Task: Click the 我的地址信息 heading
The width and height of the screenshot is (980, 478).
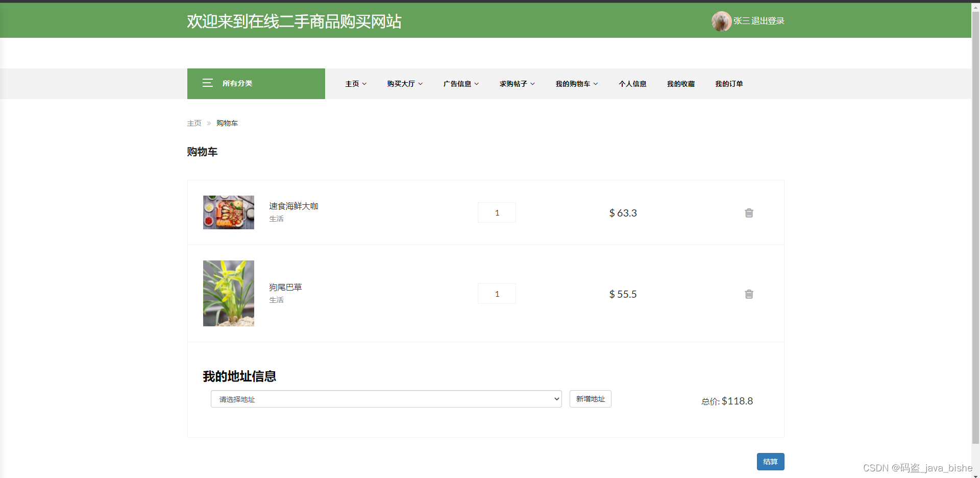Action: tap(239, 376)
